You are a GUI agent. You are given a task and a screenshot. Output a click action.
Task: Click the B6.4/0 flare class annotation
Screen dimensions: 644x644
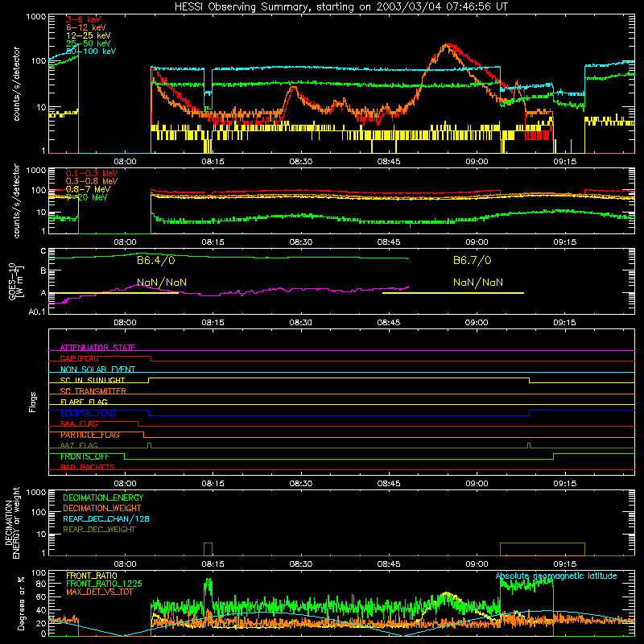156,260
